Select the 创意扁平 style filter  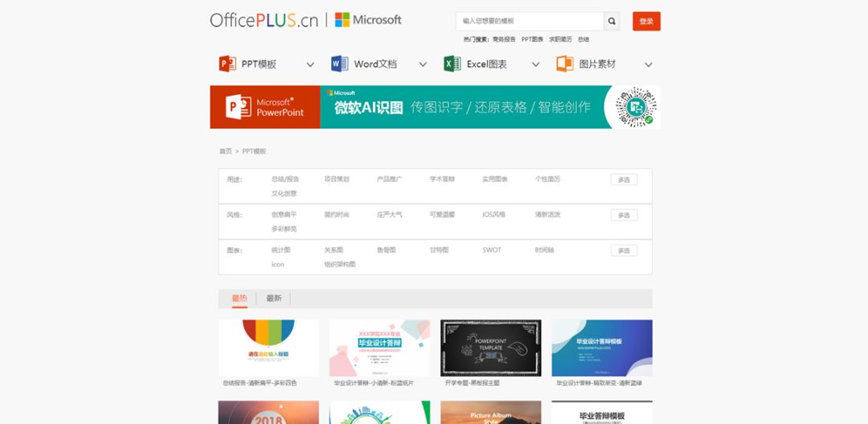284,215
